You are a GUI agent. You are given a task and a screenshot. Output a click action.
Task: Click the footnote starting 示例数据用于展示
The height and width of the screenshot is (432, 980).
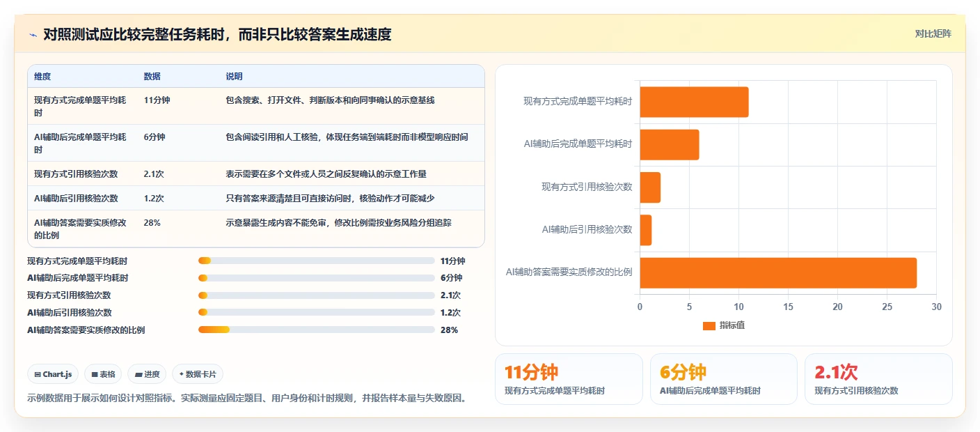246,399
